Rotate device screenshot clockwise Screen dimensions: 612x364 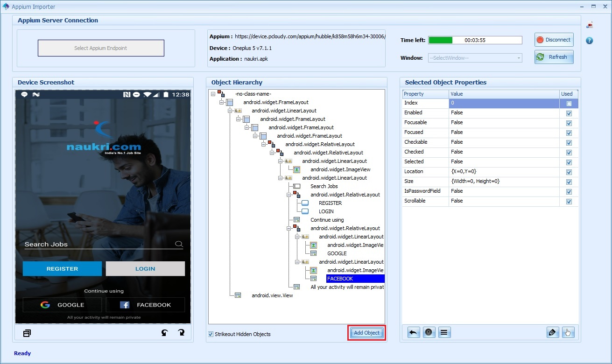click(x=181, y=333)
